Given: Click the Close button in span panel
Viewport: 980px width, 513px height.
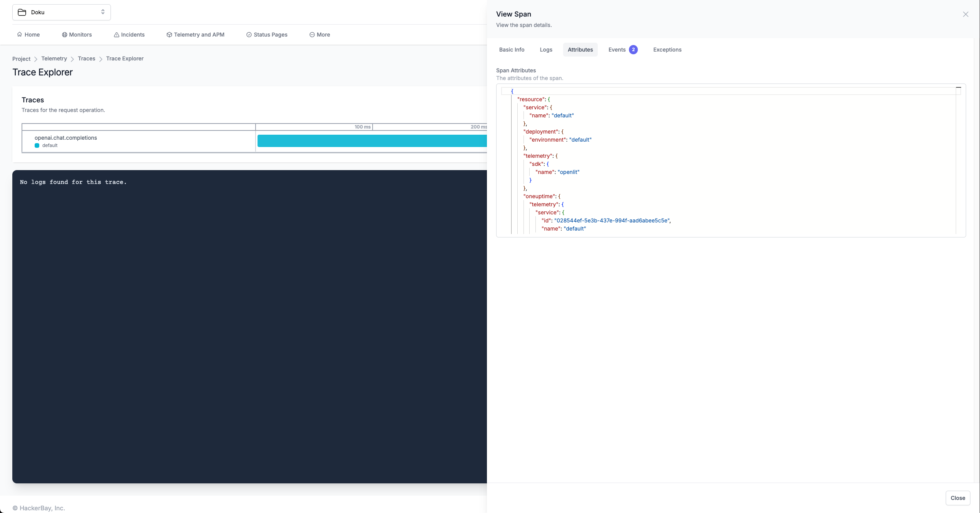Looking at the screenshot, I should [958, 498].
